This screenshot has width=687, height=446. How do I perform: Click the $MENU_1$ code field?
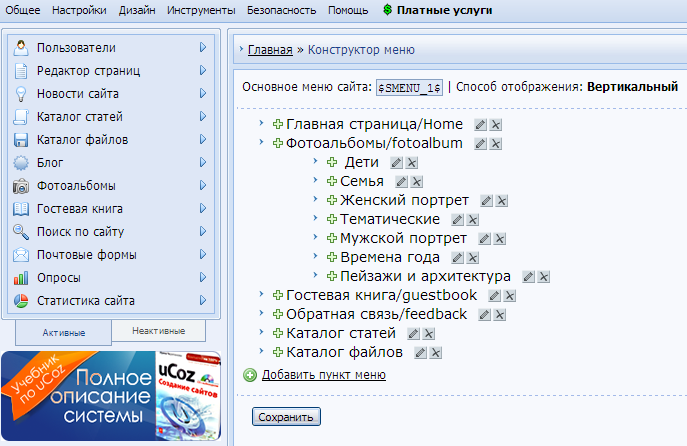(409, 88)
